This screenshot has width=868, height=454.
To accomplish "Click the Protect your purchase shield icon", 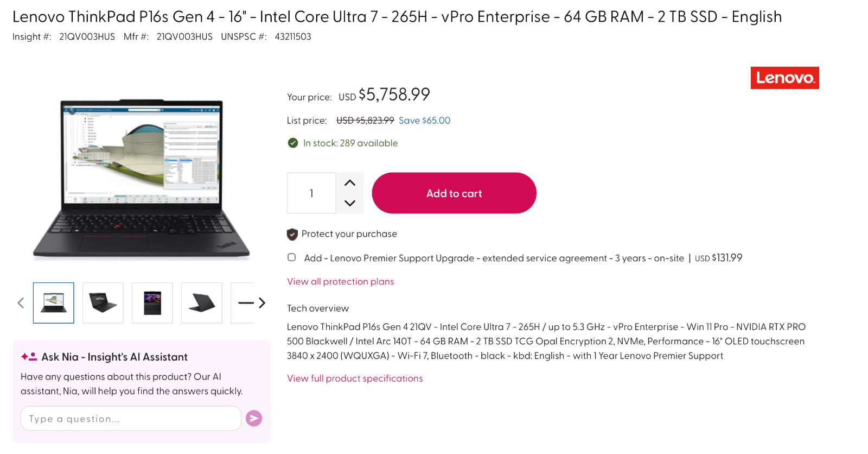I will click(x=292, y=234).
